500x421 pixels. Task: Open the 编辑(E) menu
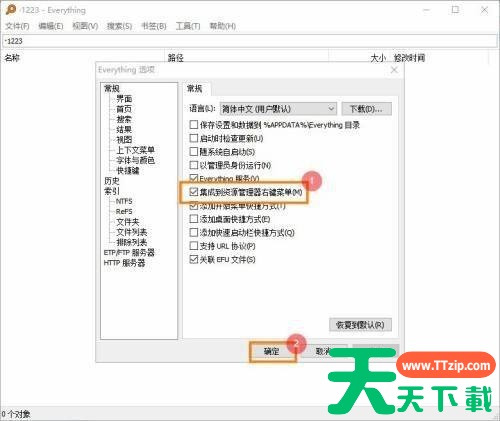[x=51, y=26]
